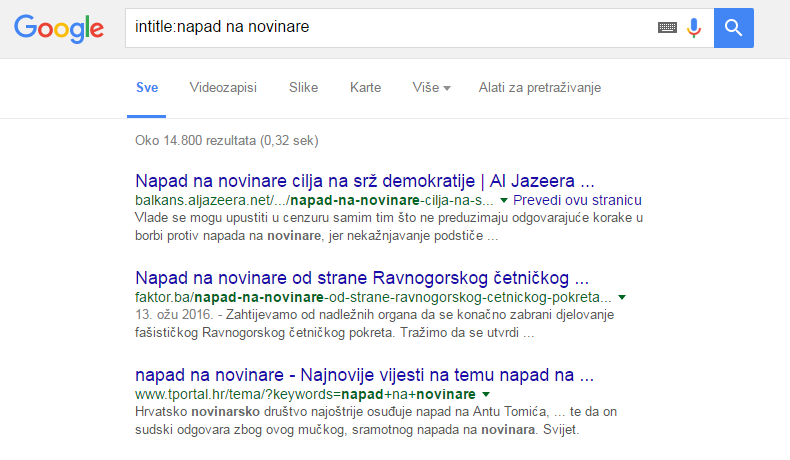Screen dimensions: 790x460
Task: Expand arrow next to tportal.hr URL
Action: tap(486, 394)
